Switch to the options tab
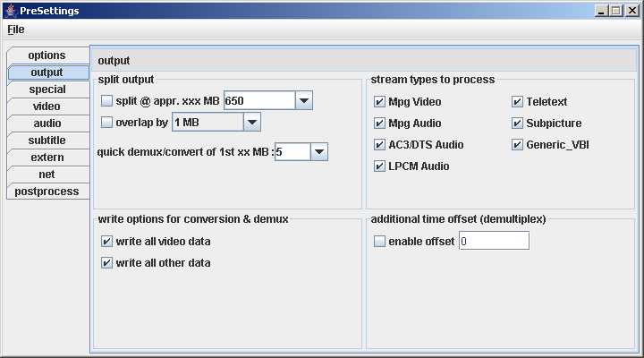644x358 pixels. pos(47,55)
